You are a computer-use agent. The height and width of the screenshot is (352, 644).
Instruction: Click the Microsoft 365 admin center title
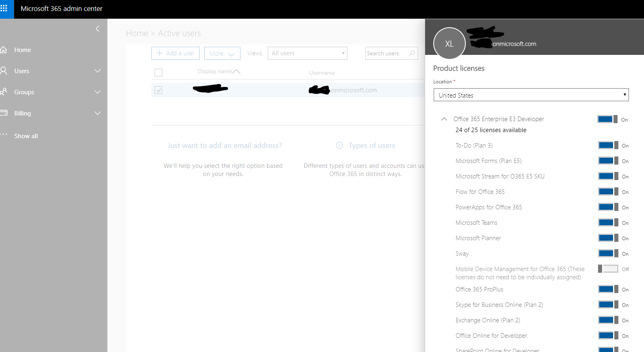(x=61, y=9)
